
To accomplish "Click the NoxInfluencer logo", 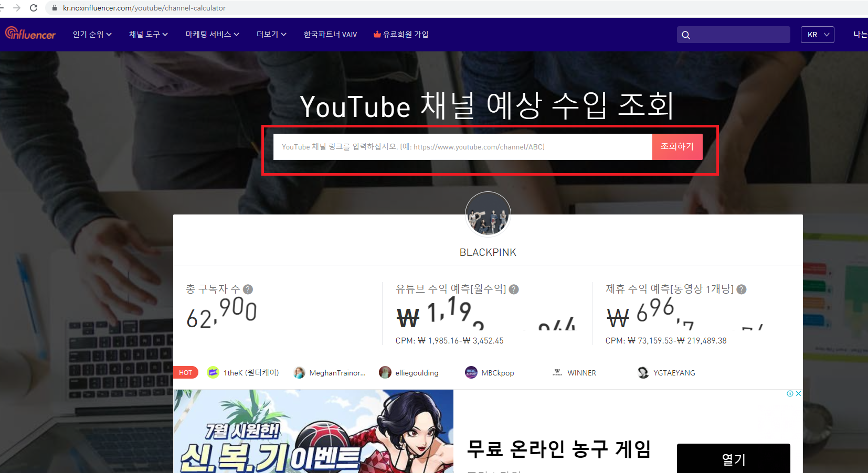I will 30,34.
